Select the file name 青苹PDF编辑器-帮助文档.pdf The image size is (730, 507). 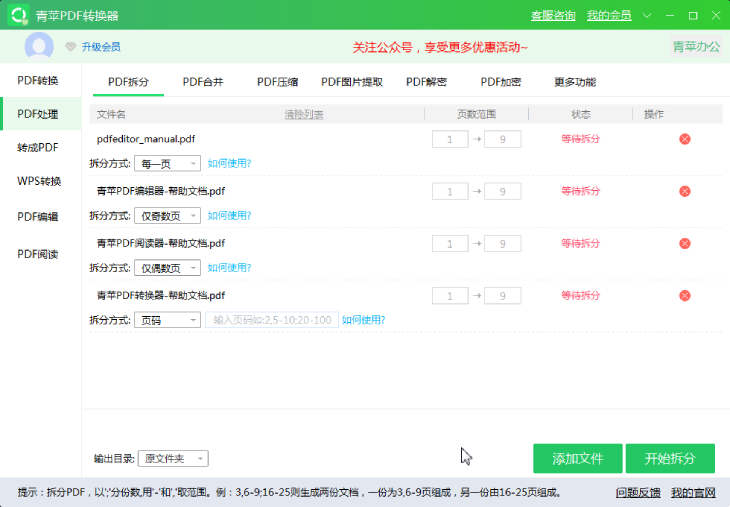pos(161,191)
